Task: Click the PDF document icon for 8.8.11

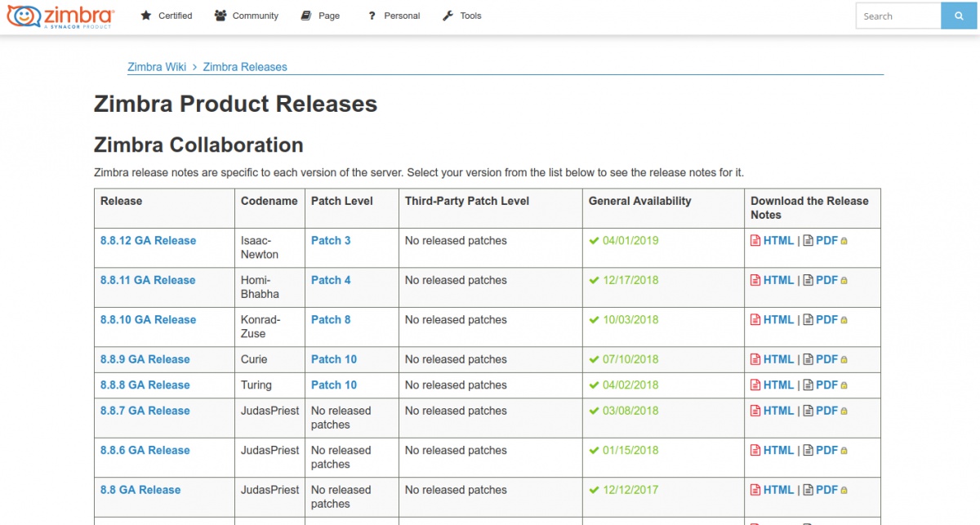Action: click(x=808, y=280)
